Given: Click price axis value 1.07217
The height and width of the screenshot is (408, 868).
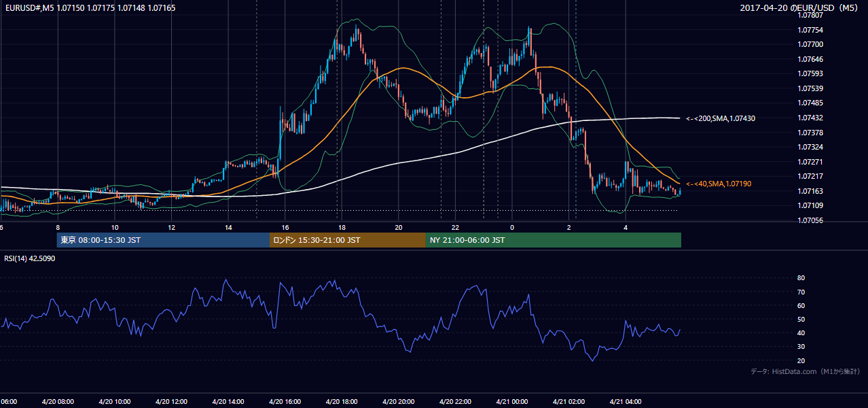Looking at the screenshot, I should 811,176.
